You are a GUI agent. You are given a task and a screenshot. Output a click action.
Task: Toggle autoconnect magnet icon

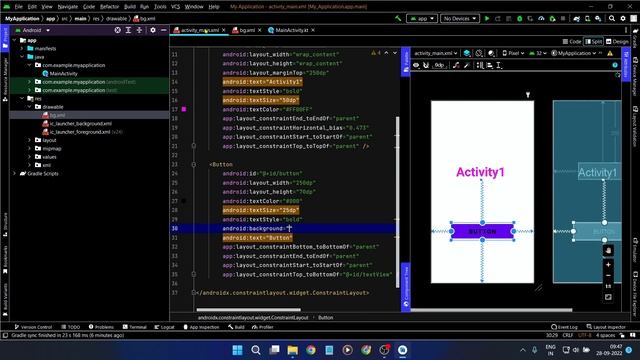coord(426,65)
